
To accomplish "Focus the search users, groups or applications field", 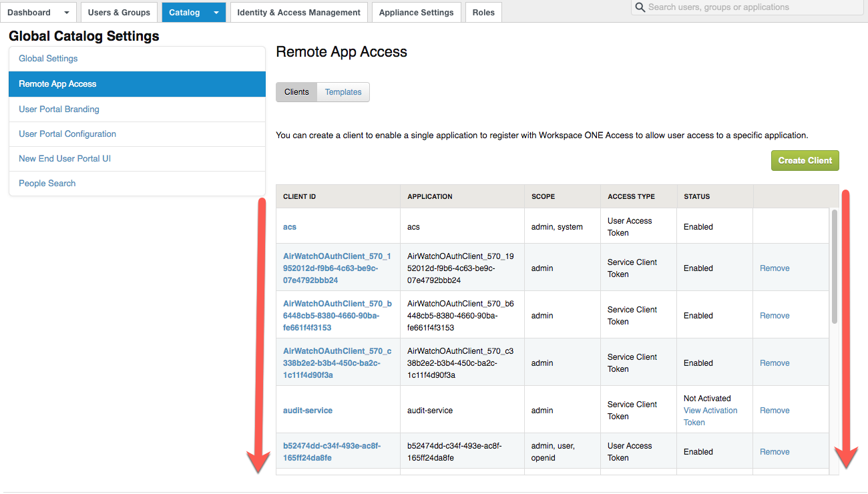I will click(747, 7).
